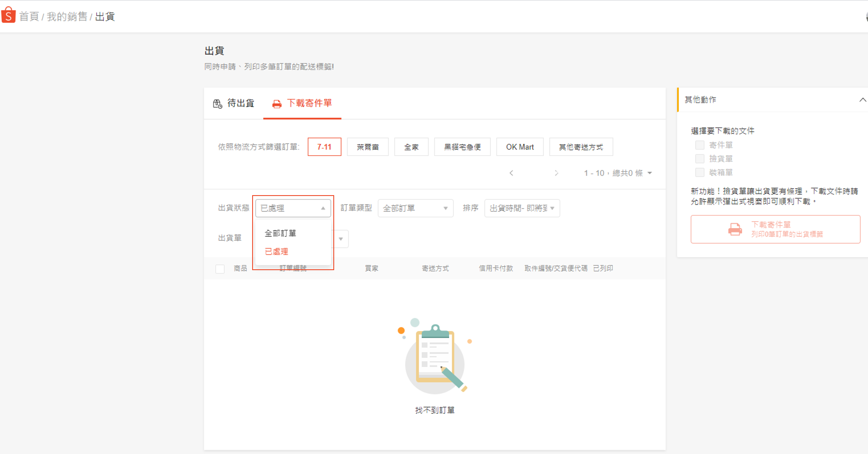Go to next page with right arrow
The width and height of the screenshot is (868, 454).
pyautogui.click(x=556, y=173)
